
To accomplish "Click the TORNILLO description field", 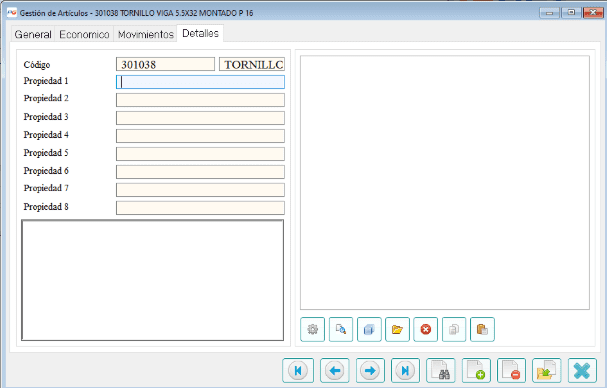I will pyautogui.click(x=252, y=64).
